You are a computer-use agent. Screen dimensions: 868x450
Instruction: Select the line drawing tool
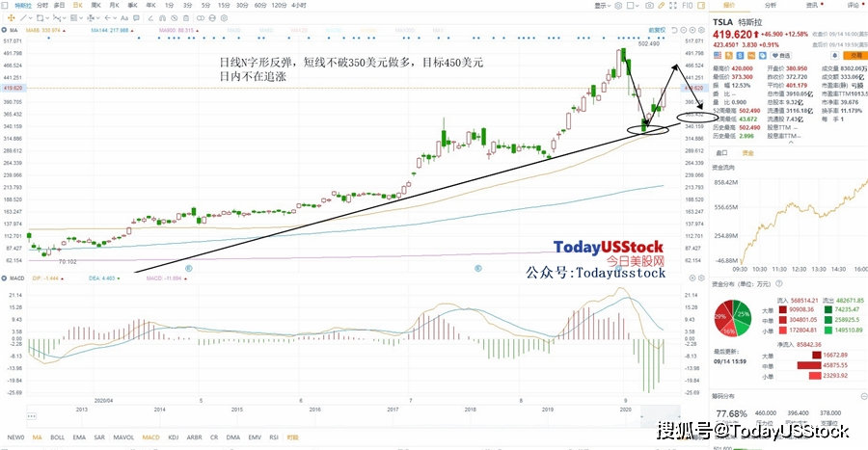coord(23,18)
